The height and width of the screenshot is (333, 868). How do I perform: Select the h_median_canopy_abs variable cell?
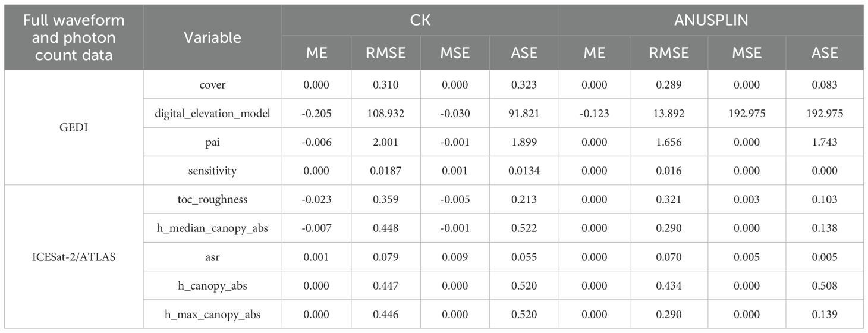click(212, 228)
